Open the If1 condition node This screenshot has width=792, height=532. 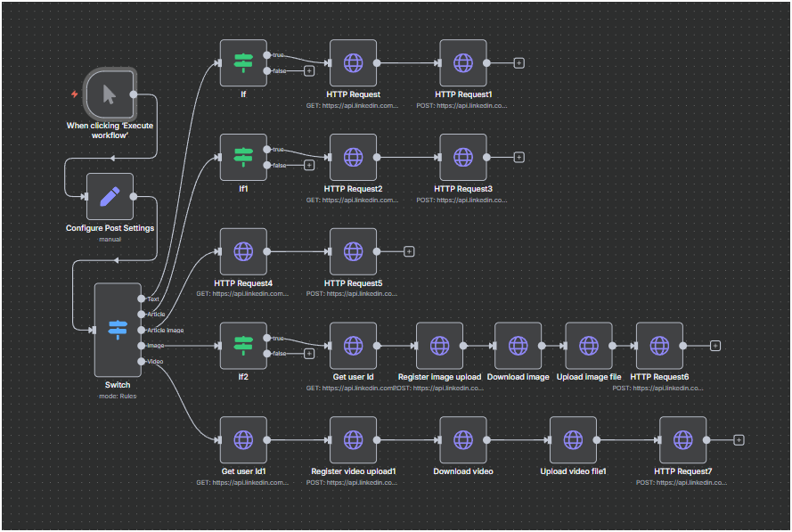(243, 158)
